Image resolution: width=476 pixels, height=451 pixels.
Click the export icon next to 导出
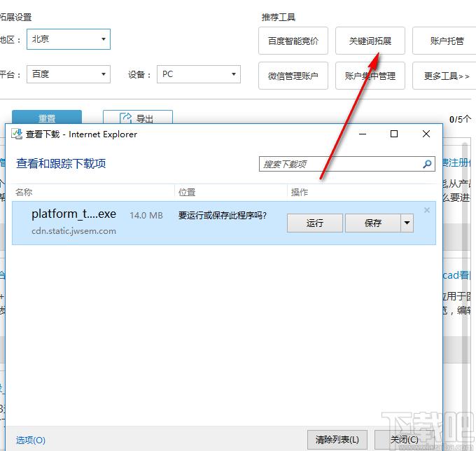point(125,118)
